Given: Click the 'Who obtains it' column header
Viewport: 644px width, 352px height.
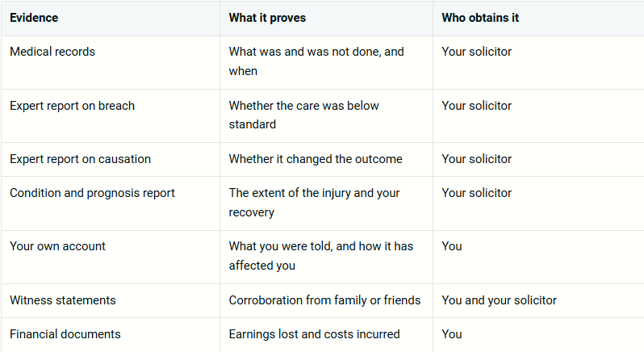Looking at the screenshot, I should coord(538,18).
